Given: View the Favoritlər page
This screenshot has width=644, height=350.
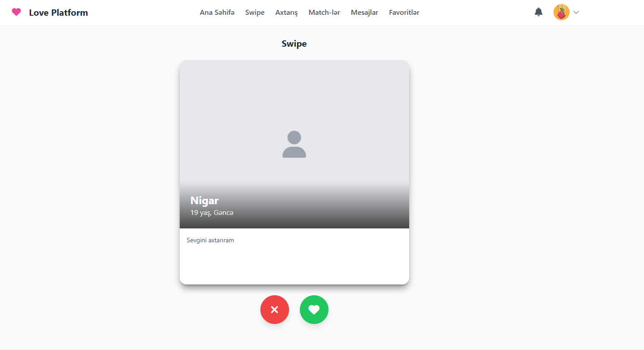Looking at the screenshot, I should click(x=404, y=13).
